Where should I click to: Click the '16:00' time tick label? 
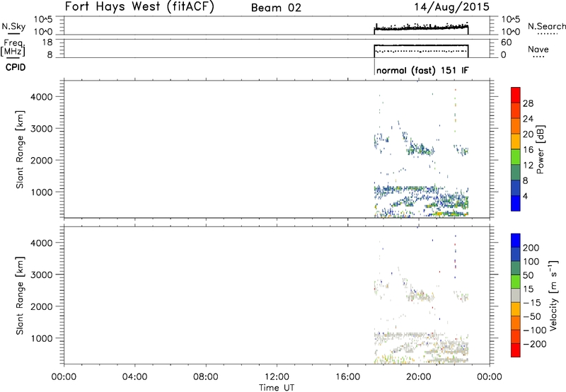[347, 377]
